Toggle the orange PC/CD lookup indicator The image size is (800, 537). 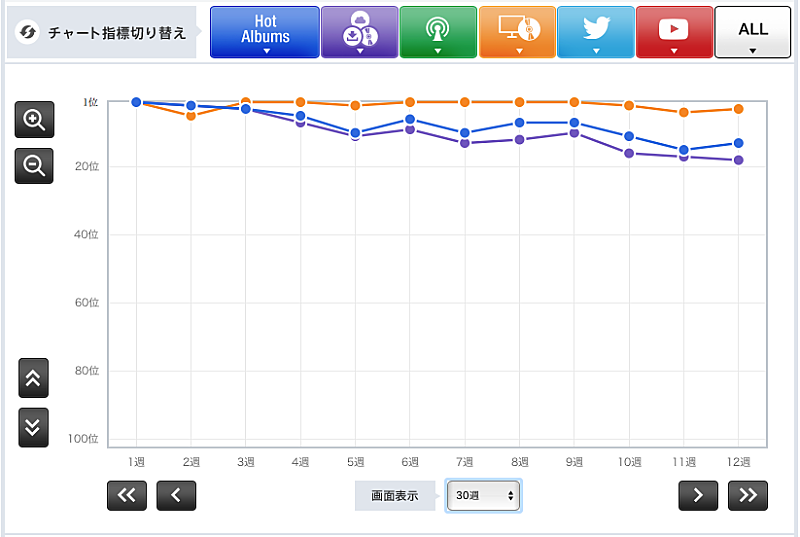pos(517,32)
